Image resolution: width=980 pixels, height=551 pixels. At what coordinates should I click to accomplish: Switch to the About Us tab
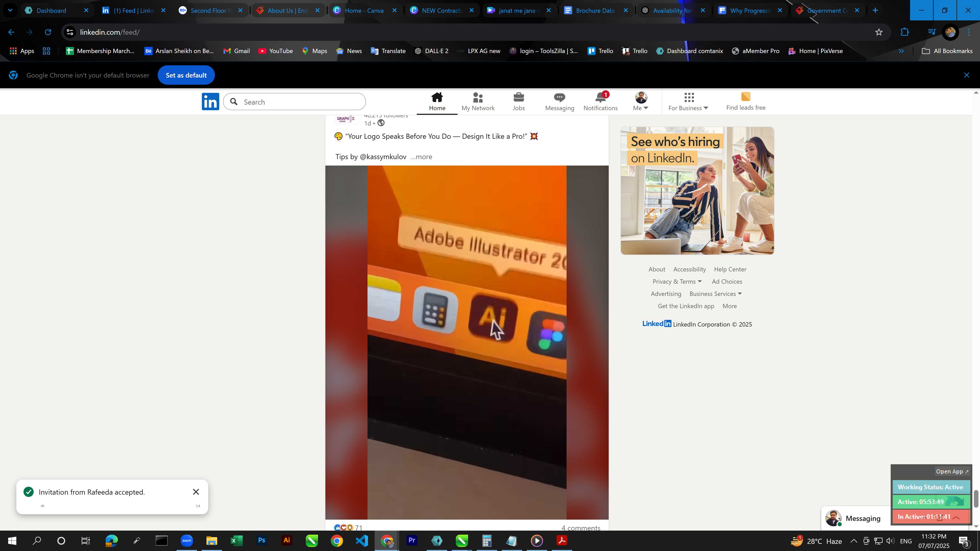288,10
